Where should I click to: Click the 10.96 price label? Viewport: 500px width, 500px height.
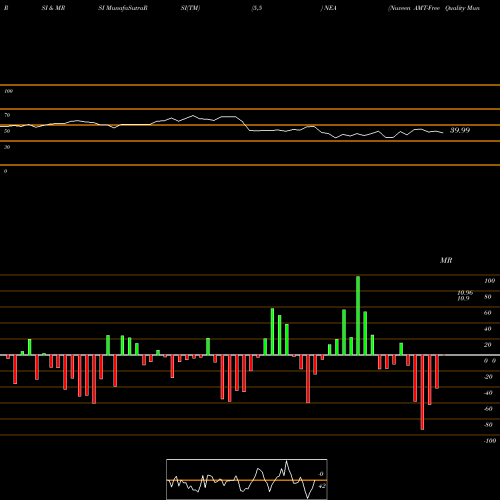[x=465, y=293]
